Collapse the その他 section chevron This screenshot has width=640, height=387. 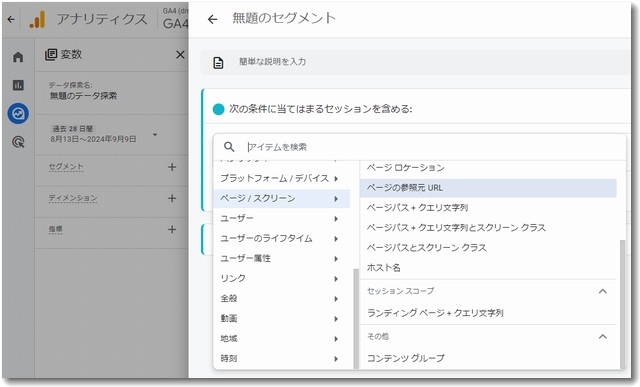(x=602, y=336)
